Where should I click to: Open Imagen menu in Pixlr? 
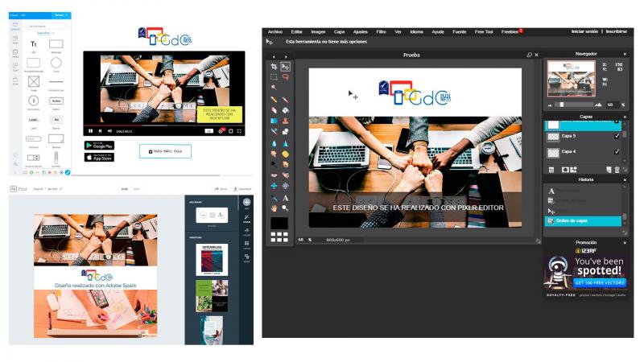pos(318,31)
